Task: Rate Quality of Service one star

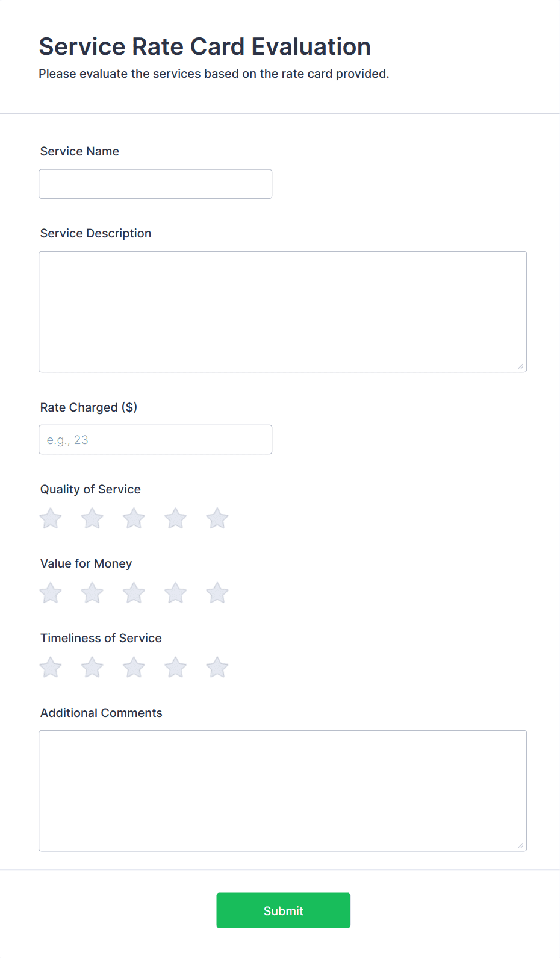Action: pyautogui.click(x=51, y=519)
